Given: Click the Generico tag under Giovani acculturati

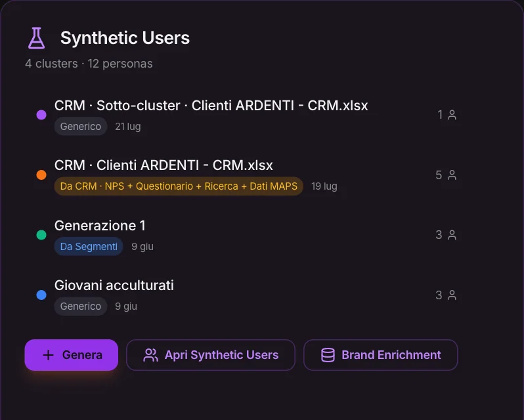Looking at the screenshot, I should pyautogui.click(x=81, y=306).
